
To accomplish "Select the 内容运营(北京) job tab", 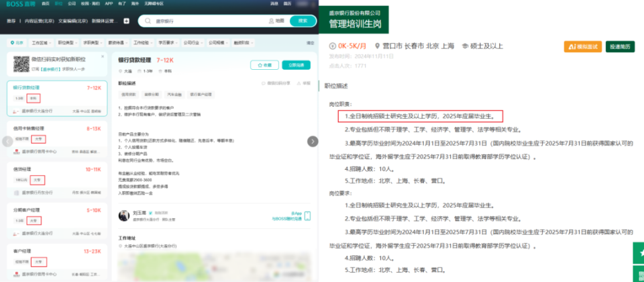I will [x=40, y=21].
